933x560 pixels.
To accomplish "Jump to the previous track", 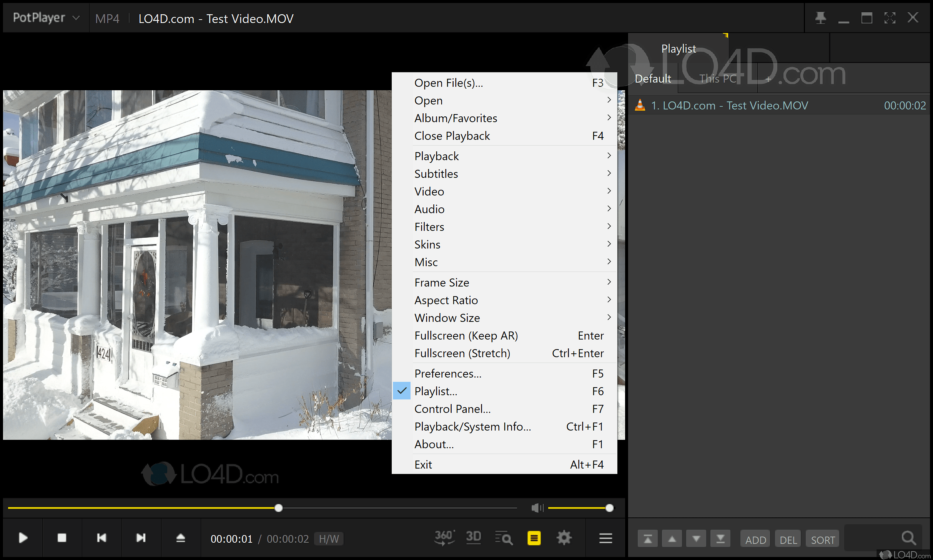I will point(101,538).
